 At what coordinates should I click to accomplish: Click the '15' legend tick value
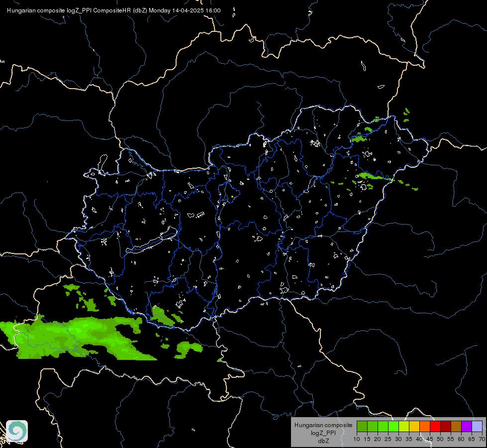coord(367,440)
